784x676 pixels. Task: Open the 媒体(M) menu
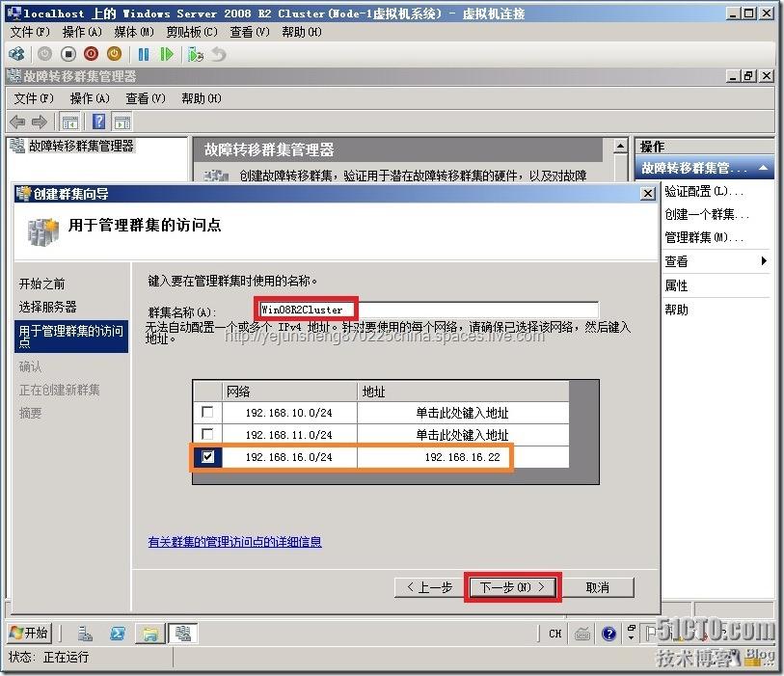(134, 32)
